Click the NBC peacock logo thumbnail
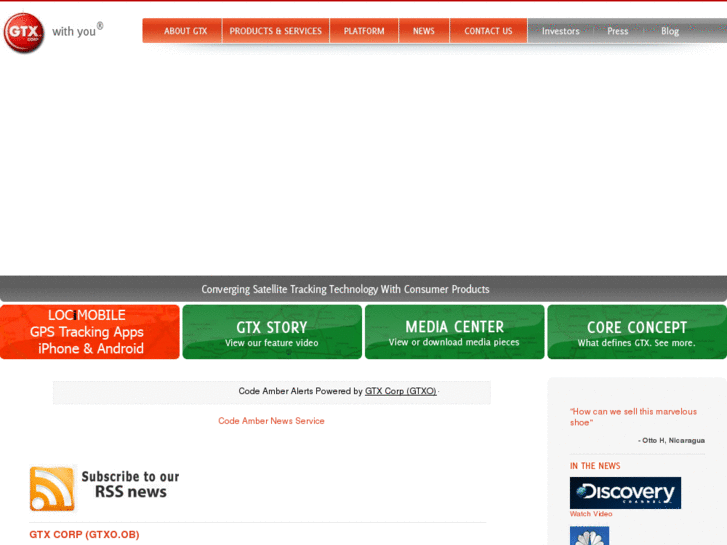727x545 pixels. 589,536
